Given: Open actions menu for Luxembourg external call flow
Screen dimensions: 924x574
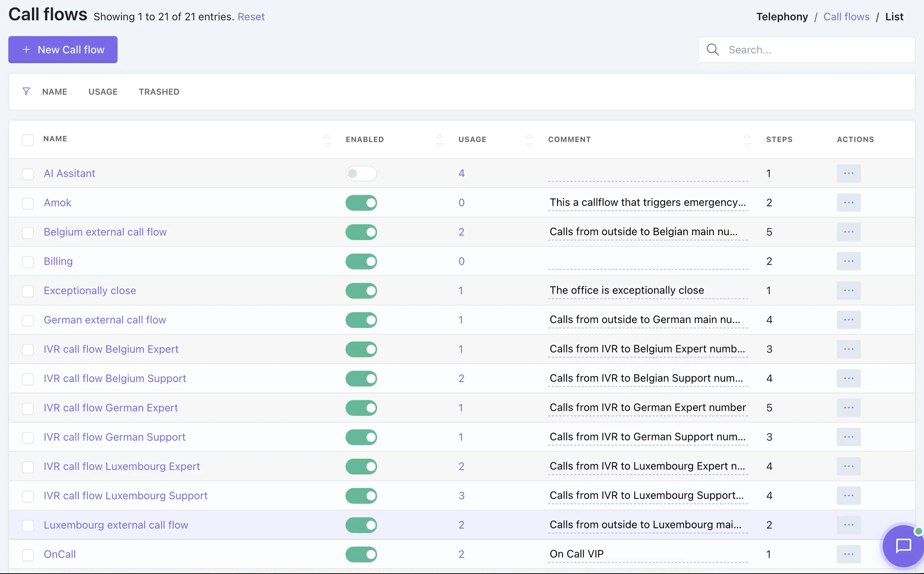Looking at the screenshot, I should coord(849,525).
